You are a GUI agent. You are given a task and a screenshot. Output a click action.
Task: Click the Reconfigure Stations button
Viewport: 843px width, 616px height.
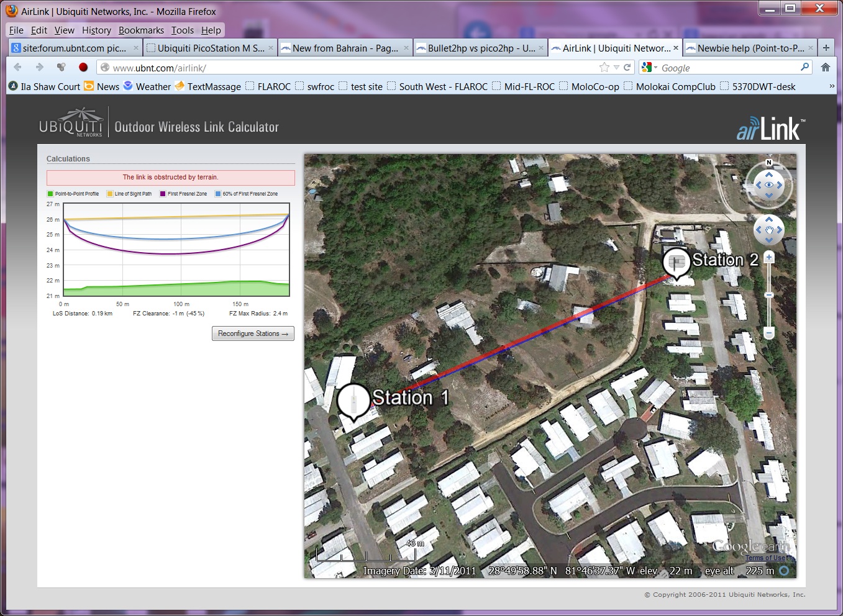(x=253, y=333)
